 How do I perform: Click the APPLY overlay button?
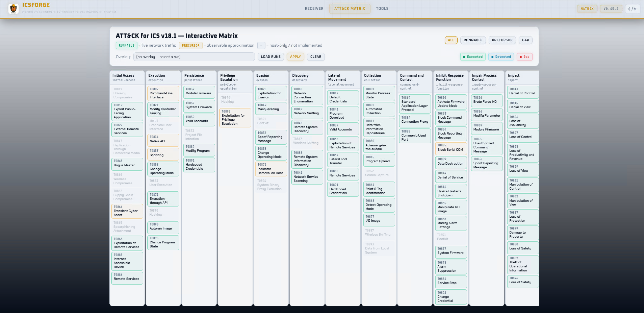pos(295,57)
